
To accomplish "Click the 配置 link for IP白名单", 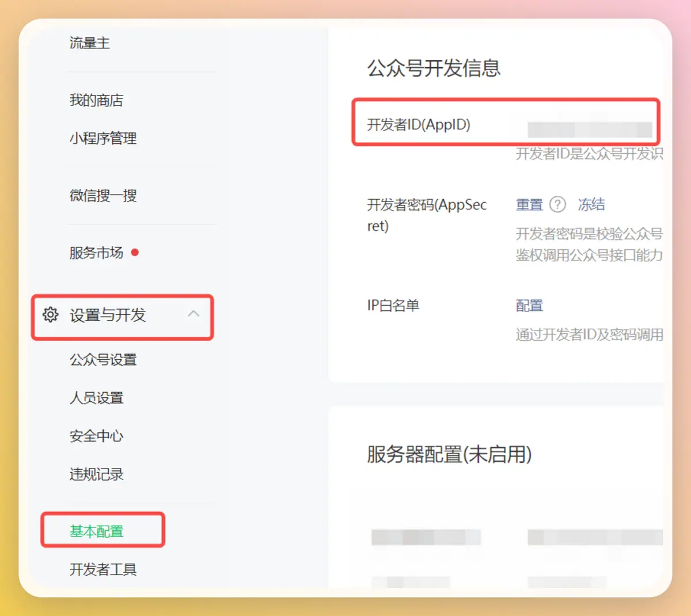I will [x=529, y=306].
